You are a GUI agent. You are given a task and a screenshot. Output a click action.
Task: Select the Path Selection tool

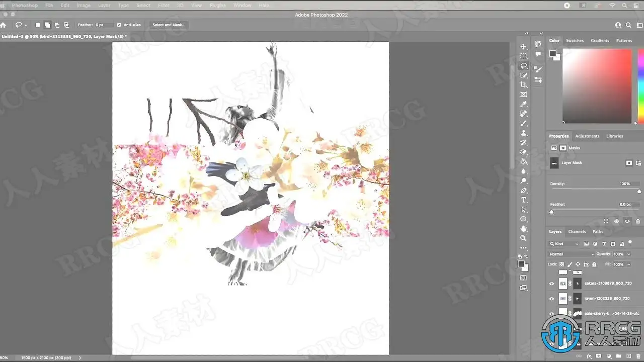[524, 210]
